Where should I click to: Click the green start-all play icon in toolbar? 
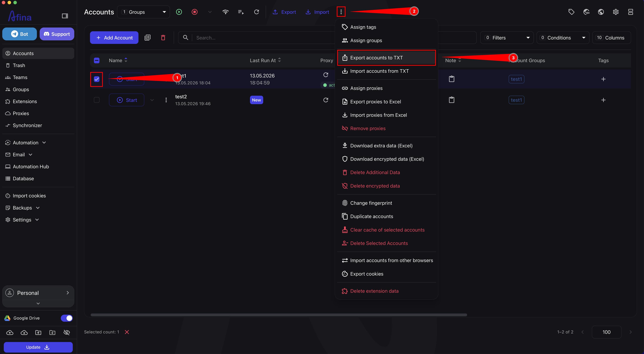point(179,12)
